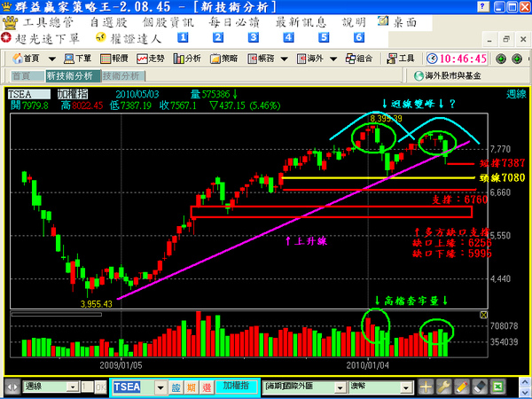Switch to workspace number 3
Viewport: 532px width, 399px height.
(x=254, y=37)
